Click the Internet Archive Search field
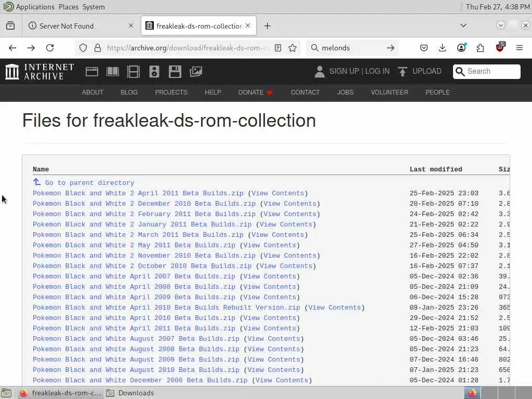Image resolution: width=532 pixels, height=399 pixels. click(486, 72)
